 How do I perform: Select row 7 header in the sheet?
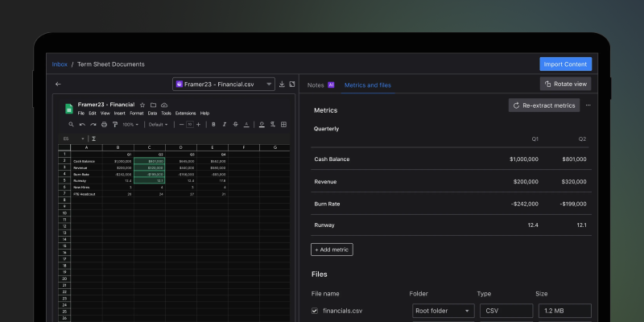pyautogui.click(x=64, y=194)
